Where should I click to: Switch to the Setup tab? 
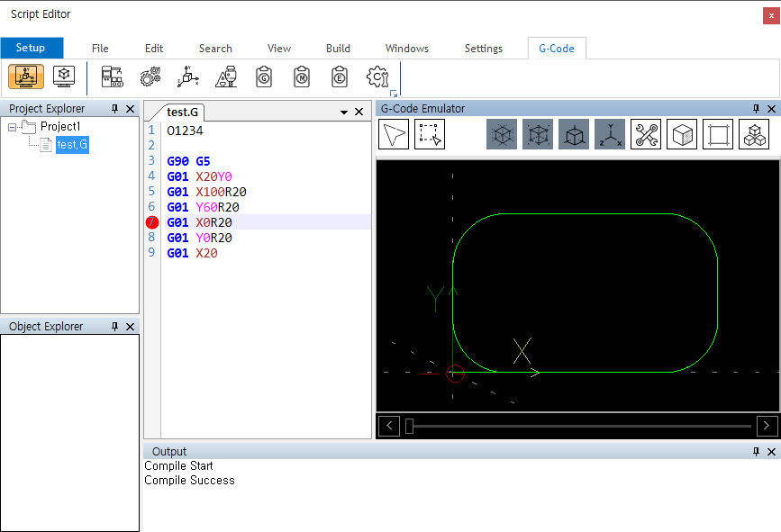click(31, 49)
